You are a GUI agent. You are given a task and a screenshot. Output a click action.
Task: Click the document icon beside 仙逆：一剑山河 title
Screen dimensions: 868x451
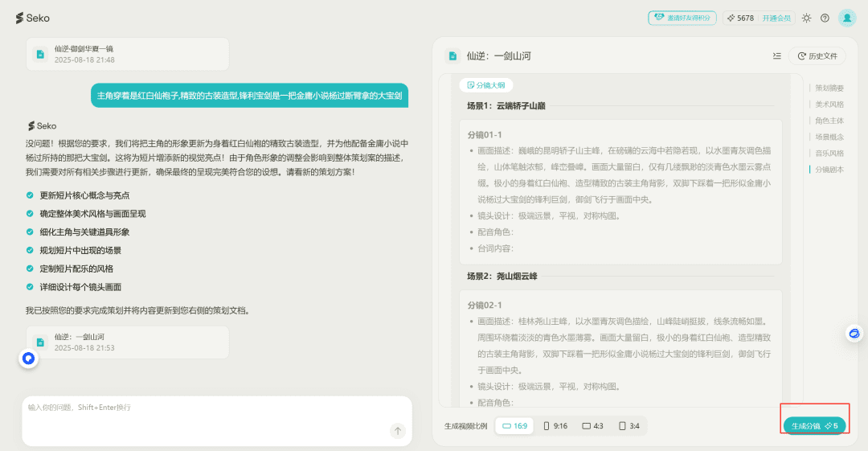point(452,55)
